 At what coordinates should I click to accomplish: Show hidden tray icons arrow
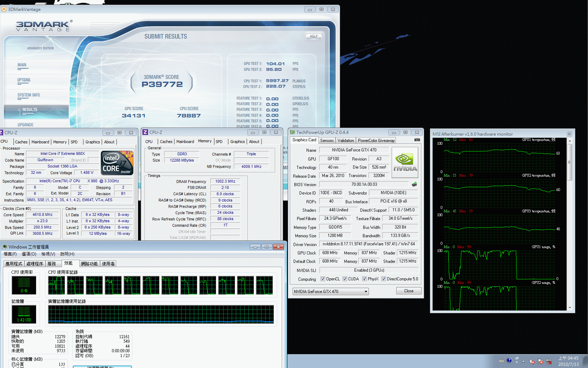click(524, 361)
